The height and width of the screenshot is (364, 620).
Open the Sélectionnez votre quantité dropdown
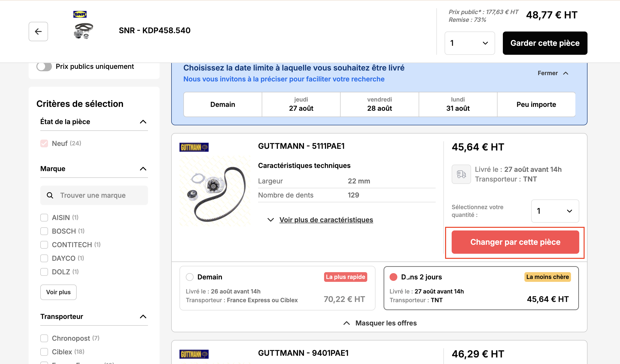(x=555, y=211)
